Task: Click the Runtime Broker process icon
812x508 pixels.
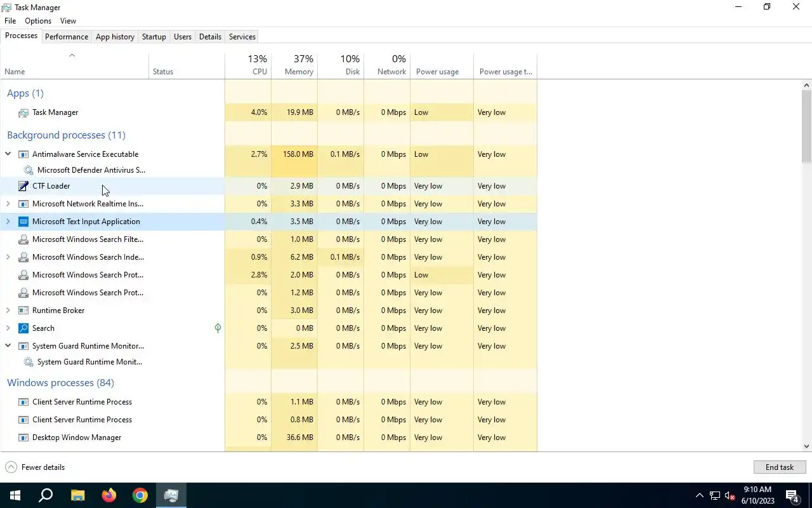Action: click(x=23, y=311)
